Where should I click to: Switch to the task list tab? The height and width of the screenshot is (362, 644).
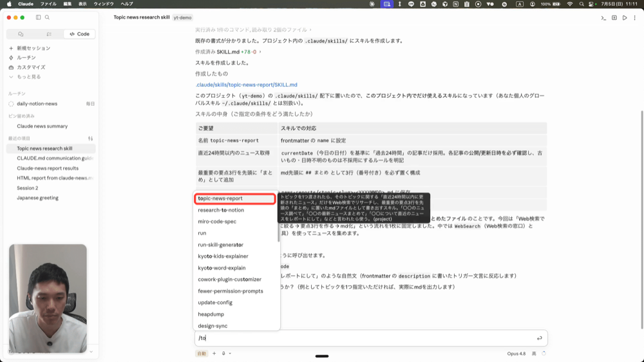[x=49, y=34]
